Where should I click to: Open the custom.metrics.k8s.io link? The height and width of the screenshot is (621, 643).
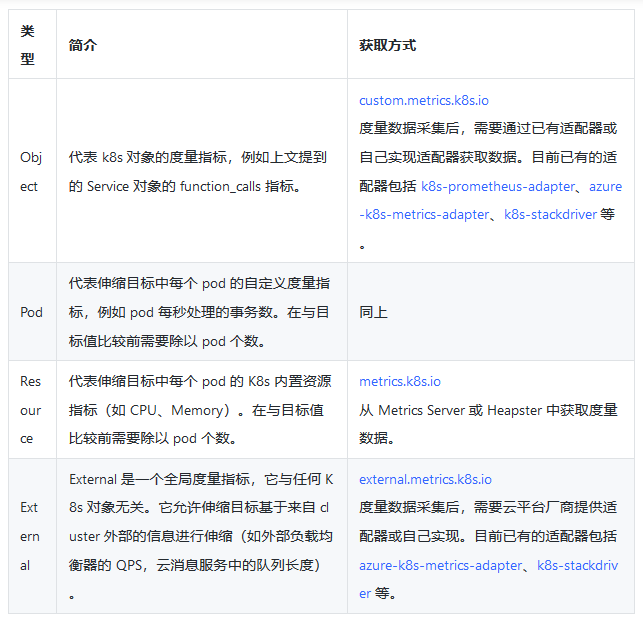424,100
